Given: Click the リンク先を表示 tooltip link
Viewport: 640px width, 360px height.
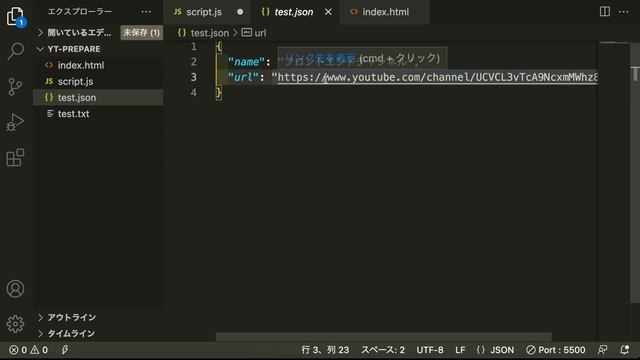Looking at the screenshot, I should (x=320, y=58).
